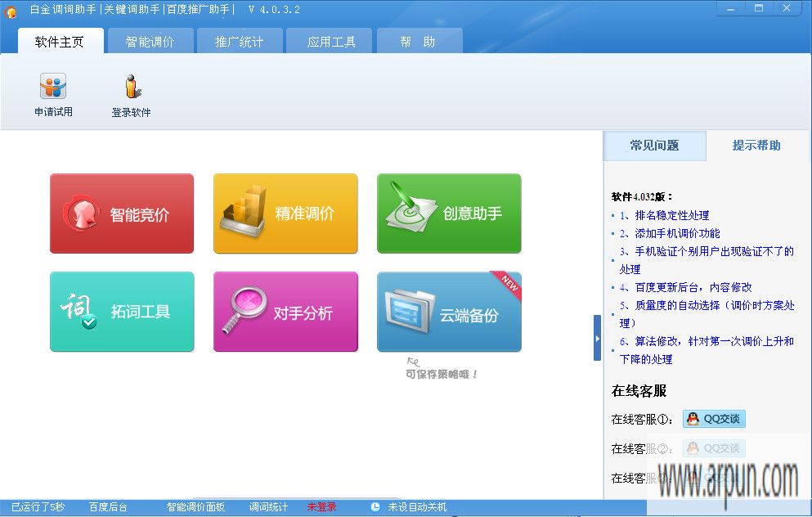Switch to the 智能调价 tab
This screenshot has height=517, width=812.
[x=150, y=42]
